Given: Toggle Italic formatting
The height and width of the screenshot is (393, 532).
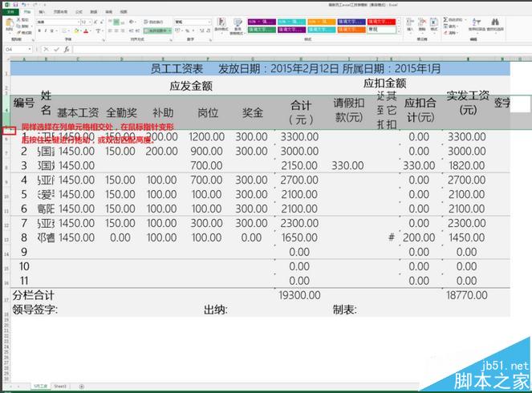Looking at the screenshot, I should pos(46,30).
